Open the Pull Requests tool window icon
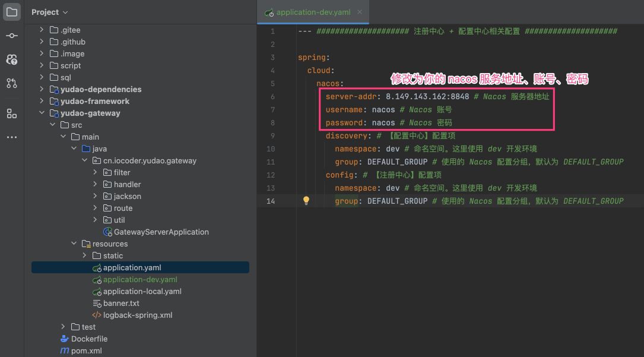The width and height of the screenshot is (644, 357). click(12, 83)
